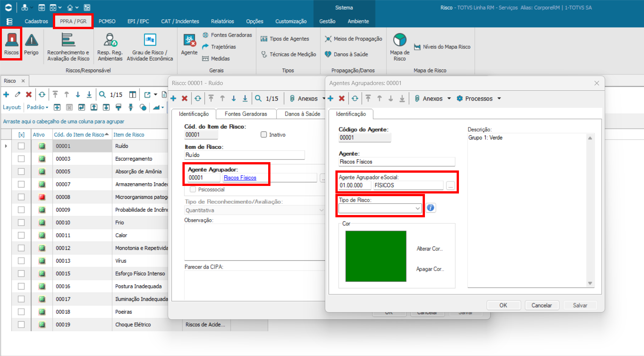
Task: Click Alterar Cor..
Action: point(430,249)
